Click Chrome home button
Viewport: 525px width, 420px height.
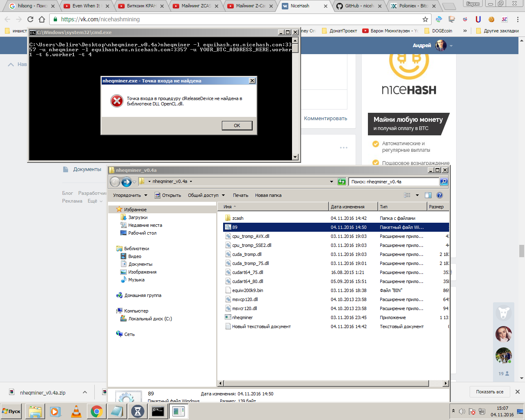[x=42, y=19]
